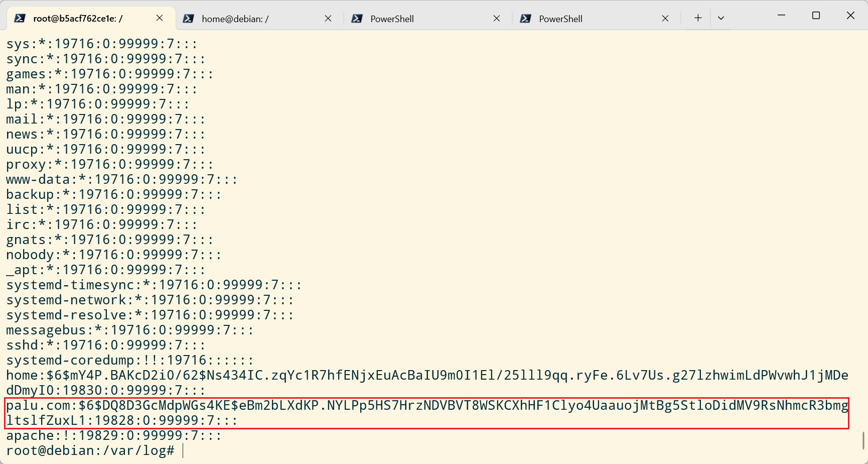The width and height of the screenshot is (868, 464).
Task: Click the www-data shadow entry line
Action: pos(121,179)
